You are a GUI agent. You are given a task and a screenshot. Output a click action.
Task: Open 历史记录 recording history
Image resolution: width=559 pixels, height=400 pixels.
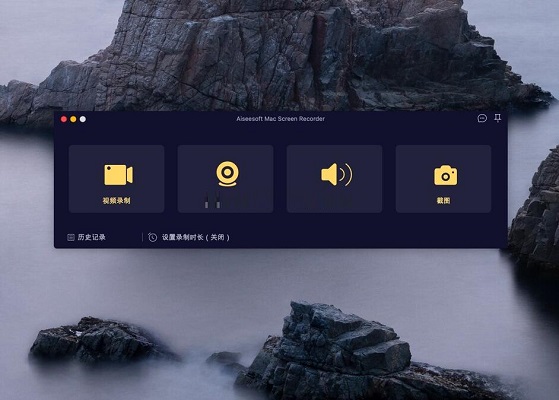[86, 237]
